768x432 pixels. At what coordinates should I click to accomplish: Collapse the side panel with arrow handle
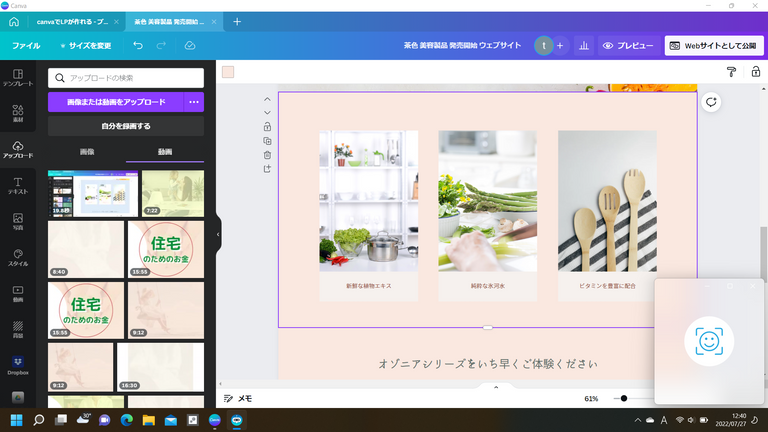[x=218, y=235]
